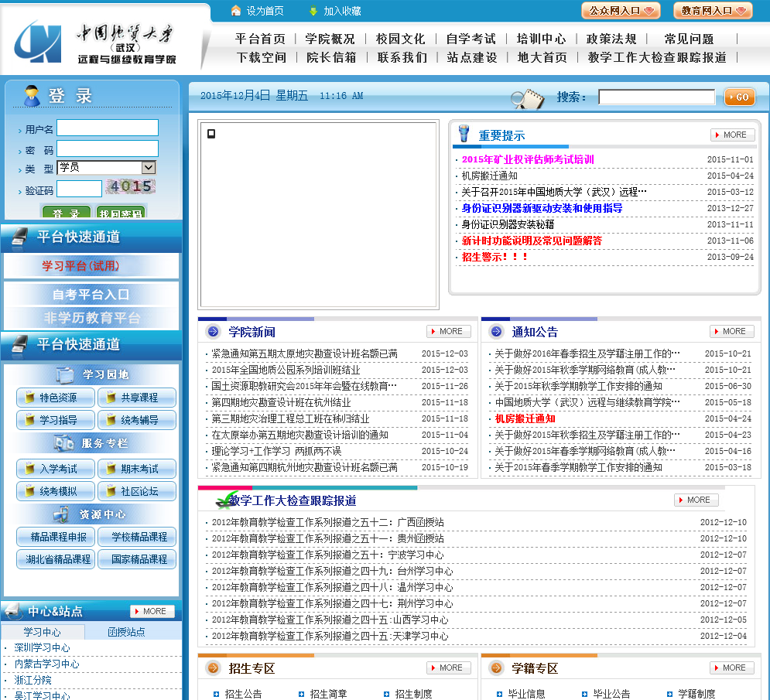Open notice 2015年矿业权评估师考试培训
This screenshot has width=770, height=700.
coord(528,159)
